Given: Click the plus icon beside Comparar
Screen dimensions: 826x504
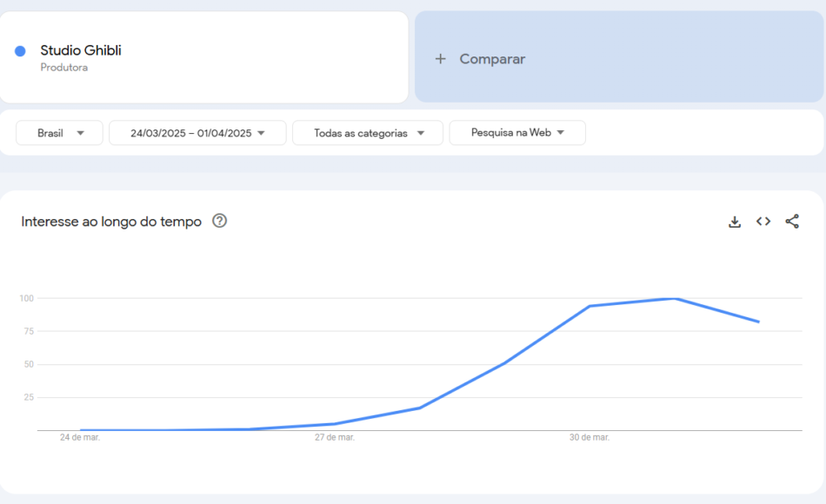Looking at the screenshot, I should pos(441,59).
